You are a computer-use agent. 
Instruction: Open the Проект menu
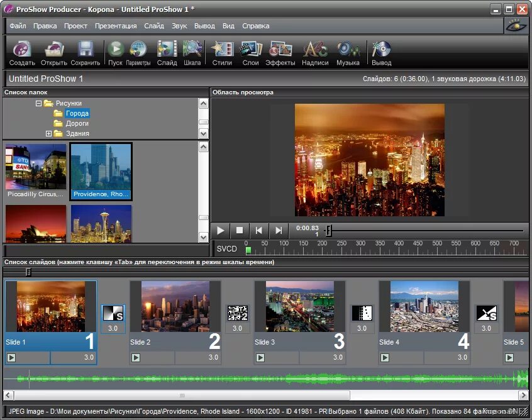tap(75, 26)
